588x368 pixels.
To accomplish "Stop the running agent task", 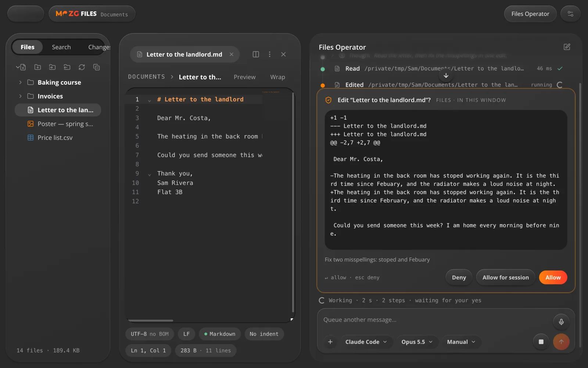I will click(541, 342).
